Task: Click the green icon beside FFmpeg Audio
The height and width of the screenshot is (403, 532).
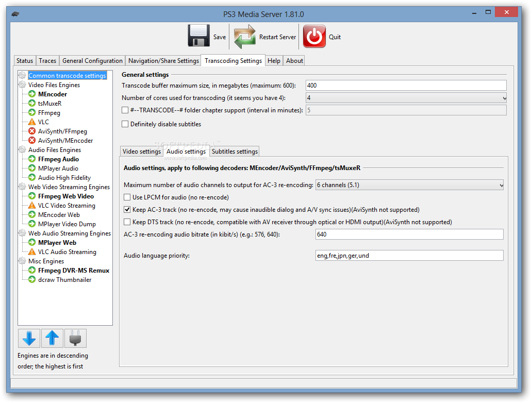Action: click(x=32, y=159)
